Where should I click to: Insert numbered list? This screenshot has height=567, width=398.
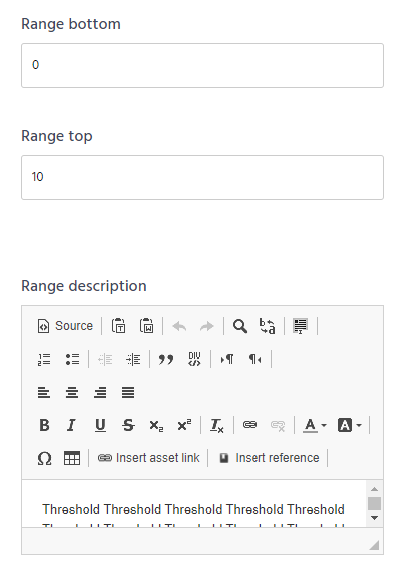[44, 359]
